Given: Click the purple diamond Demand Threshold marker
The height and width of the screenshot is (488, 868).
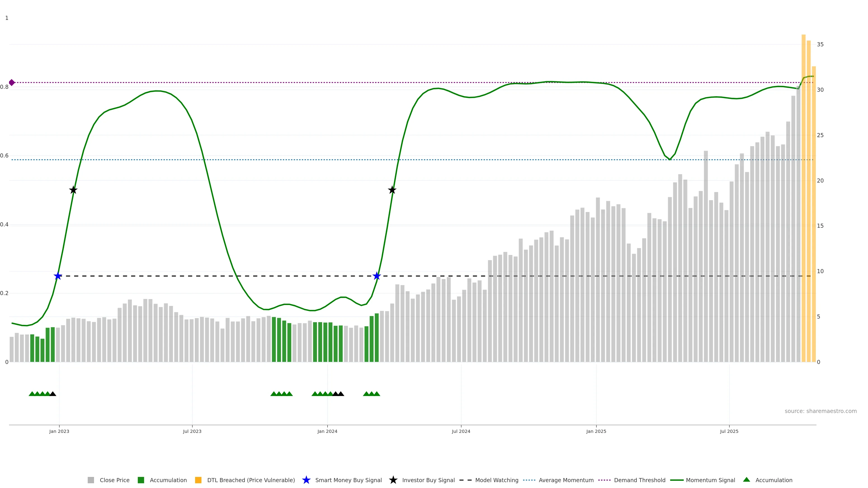Looking at the screenshot, I should click(12, 82).
